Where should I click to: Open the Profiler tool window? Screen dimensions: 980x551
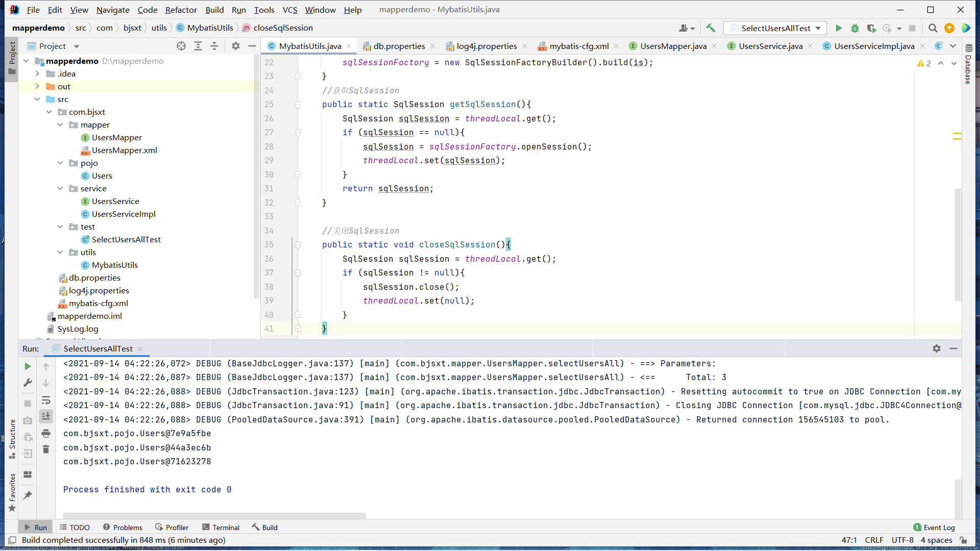click(x=172, y=528)
